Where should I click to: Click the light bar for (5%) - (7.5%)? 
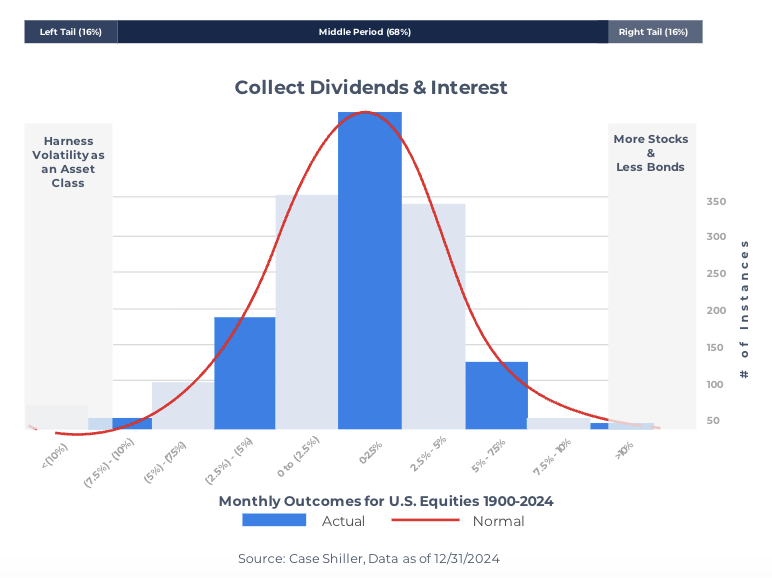182,405
